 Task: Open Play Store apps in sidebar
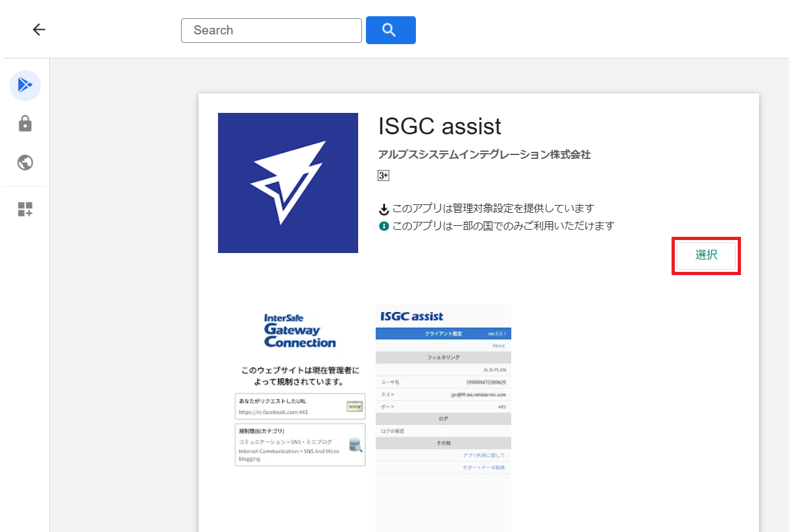pos(25,85)
